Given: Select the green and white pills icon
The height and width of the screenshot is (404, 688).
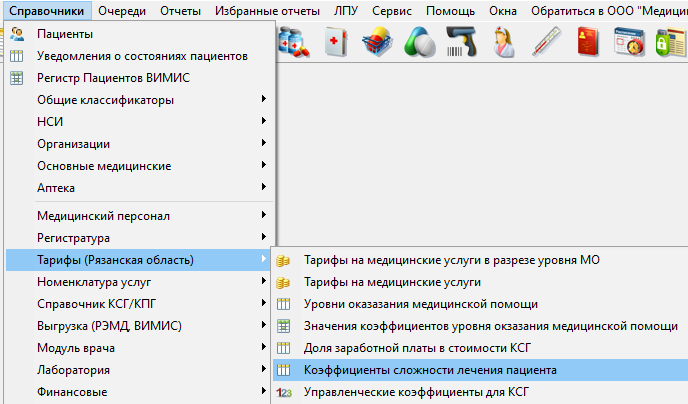Looking at the screenshot, I should click(x=419, y=43).
